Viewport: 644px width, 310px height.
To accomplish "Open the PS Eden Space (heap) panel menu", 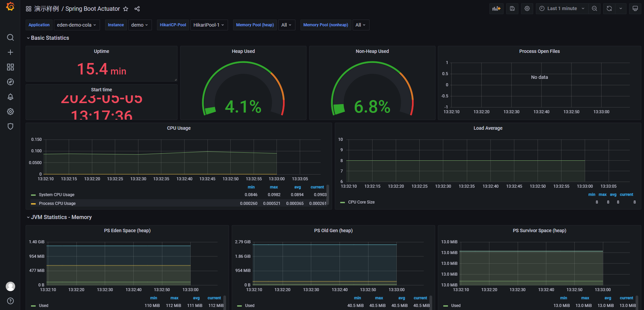I will click(127, 230).
